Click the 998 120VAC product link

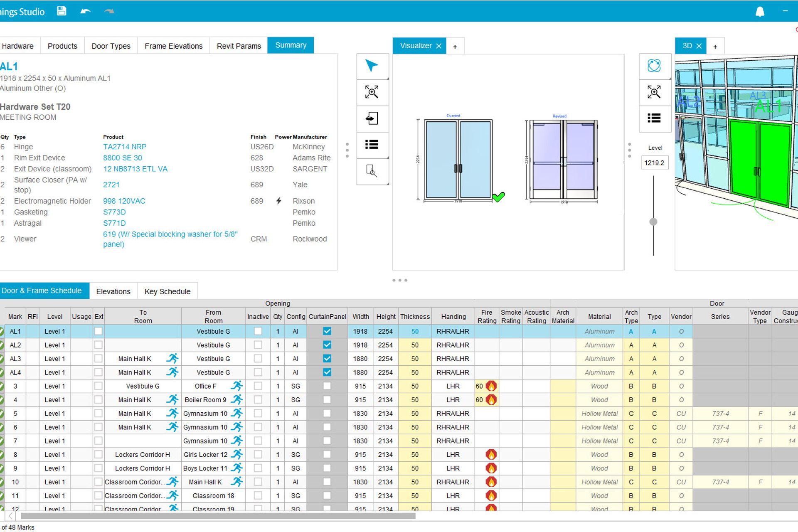124,201
